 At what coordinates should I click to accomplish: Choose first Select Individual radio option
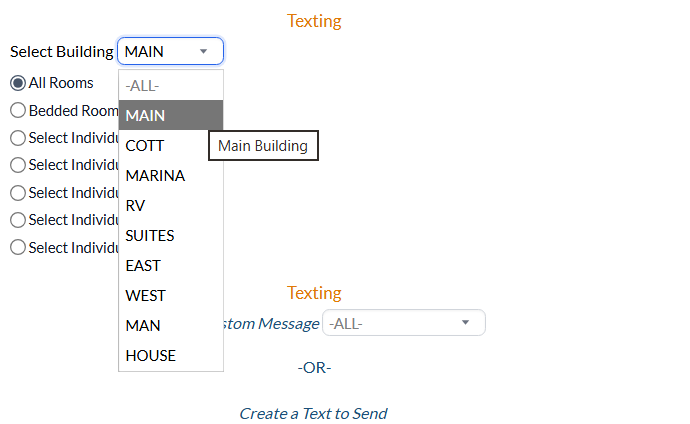tap(18, 138)
